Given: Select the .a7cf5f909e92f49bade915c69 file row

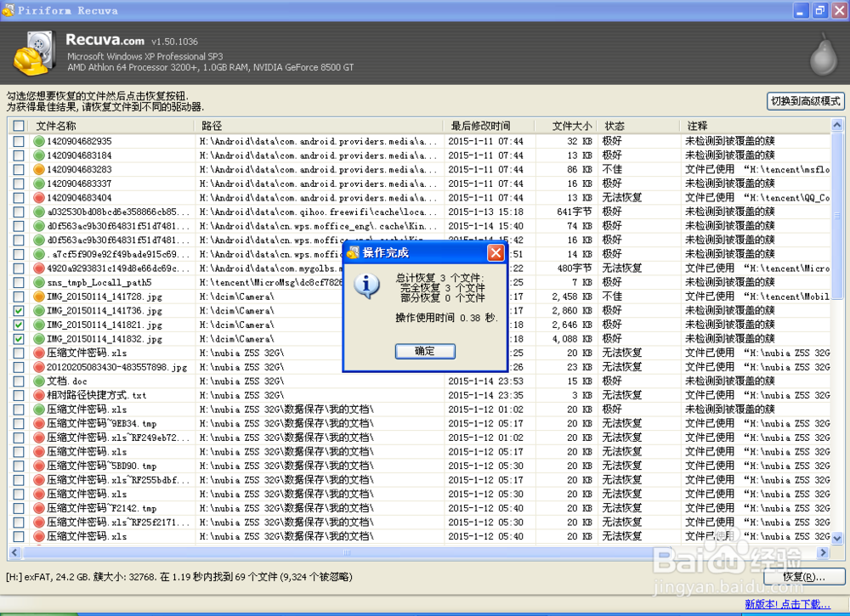Looking at the screenshot, I should tap(418, 253).
